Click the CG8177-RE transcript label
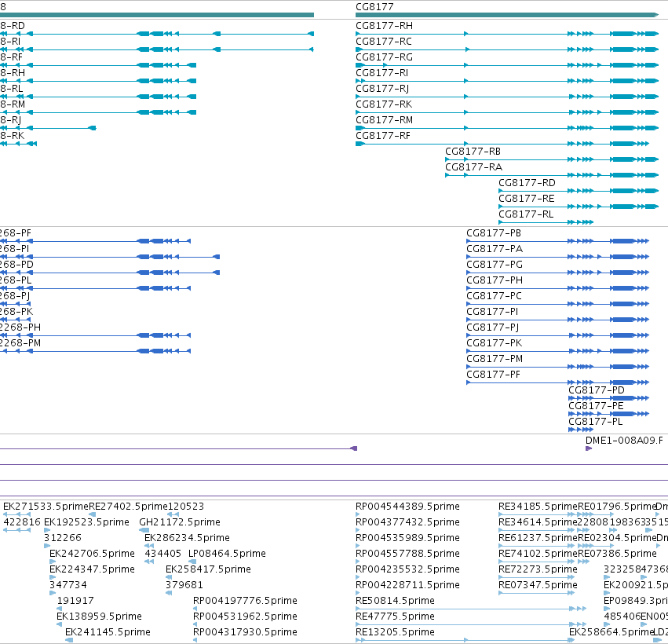 [526, 199]
